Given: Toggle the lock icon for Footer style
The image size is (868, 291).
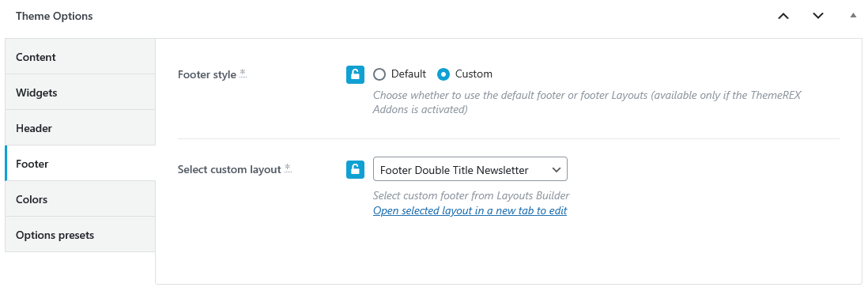Looking at the screenshot, I should (x=356, y=74).
